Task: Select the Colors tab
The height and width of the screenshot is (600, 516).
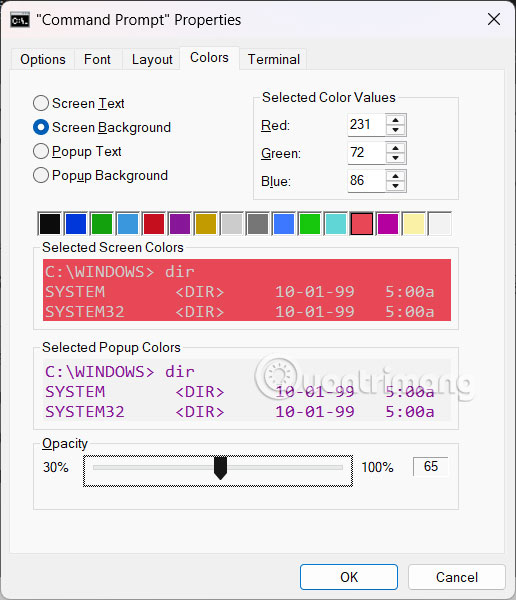Action: click(209, 58)
